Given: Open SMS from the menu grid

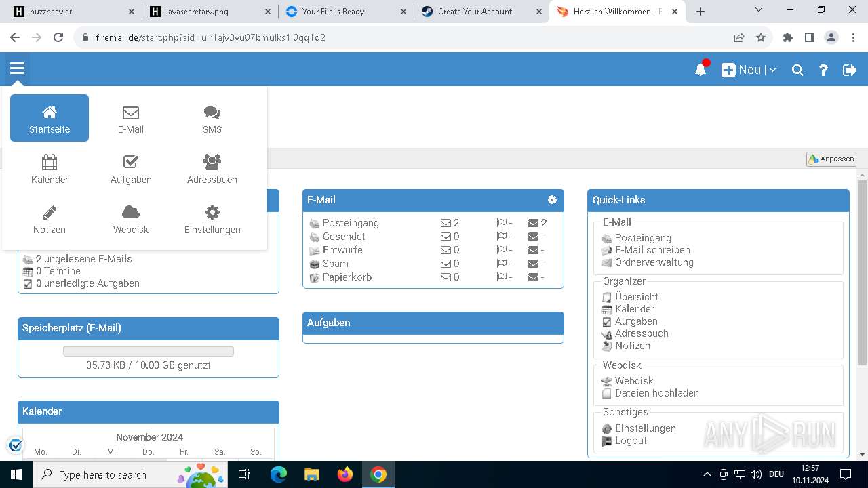Looking at the screenshot, I should (x=212, y=119).
